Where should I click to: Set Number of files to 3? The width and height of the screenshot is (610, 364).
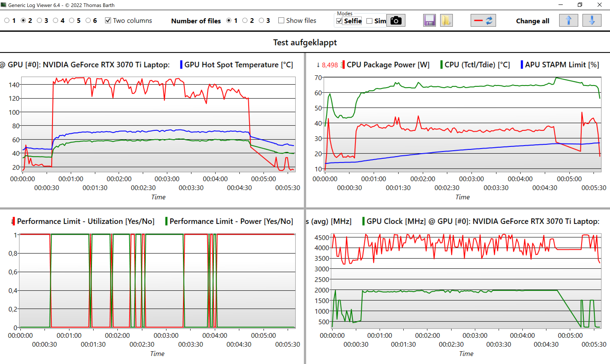(x=261, y=21)
